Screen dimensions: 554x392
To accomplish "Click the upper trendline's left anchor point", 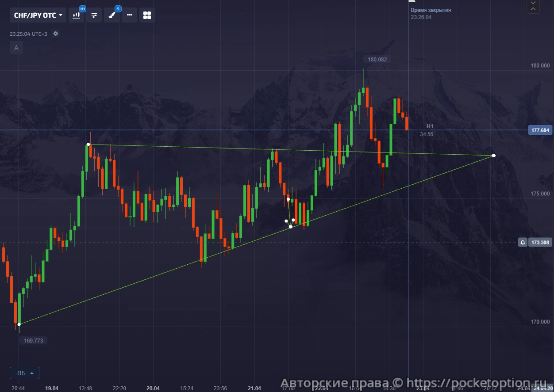I will (x=88, y=145).
